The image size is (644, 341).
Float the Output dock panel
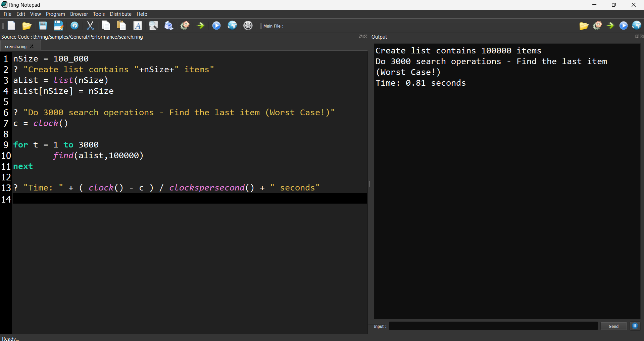pos(637,37)
